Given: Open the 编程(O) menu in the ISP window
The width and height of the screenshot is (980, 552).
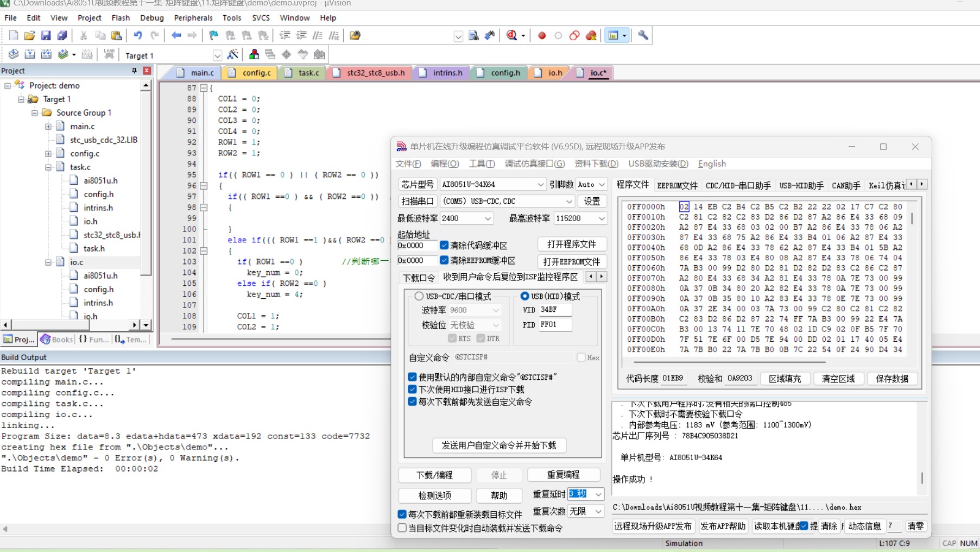Looking at the screenshot, I should tap(445, 164).
